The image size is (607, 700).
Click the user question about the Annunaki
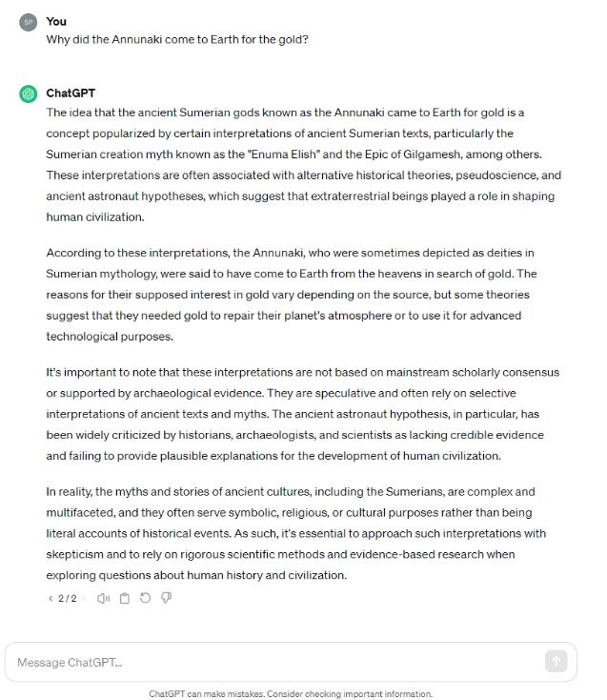click(177, 40)
